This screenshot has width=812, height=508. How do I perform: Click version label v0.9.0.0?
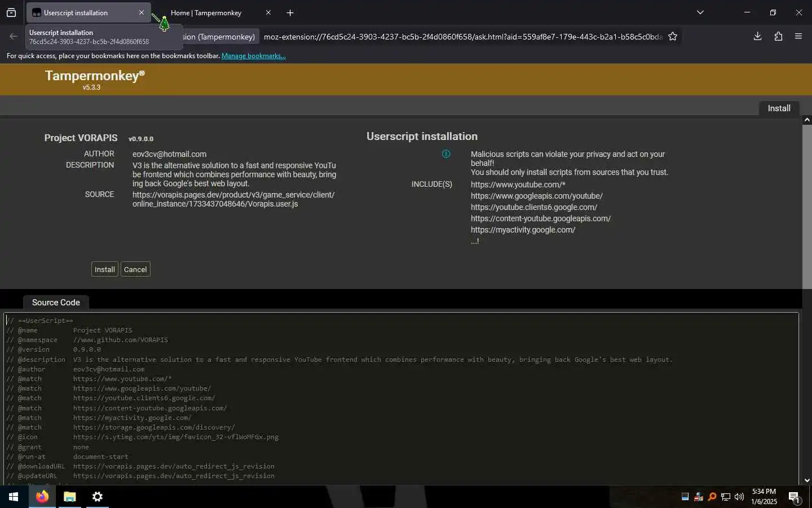click(141, 139)
